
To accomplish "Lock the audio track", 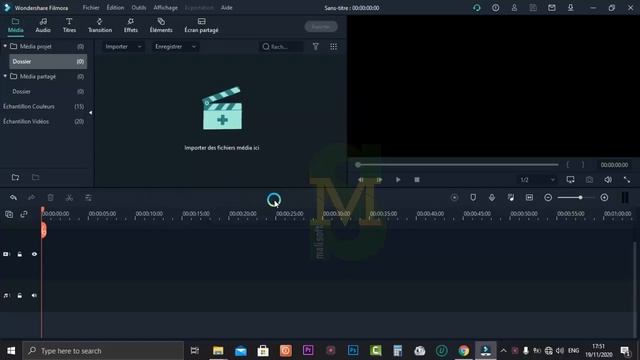I will pyautogui.click(x=20, y=296).
